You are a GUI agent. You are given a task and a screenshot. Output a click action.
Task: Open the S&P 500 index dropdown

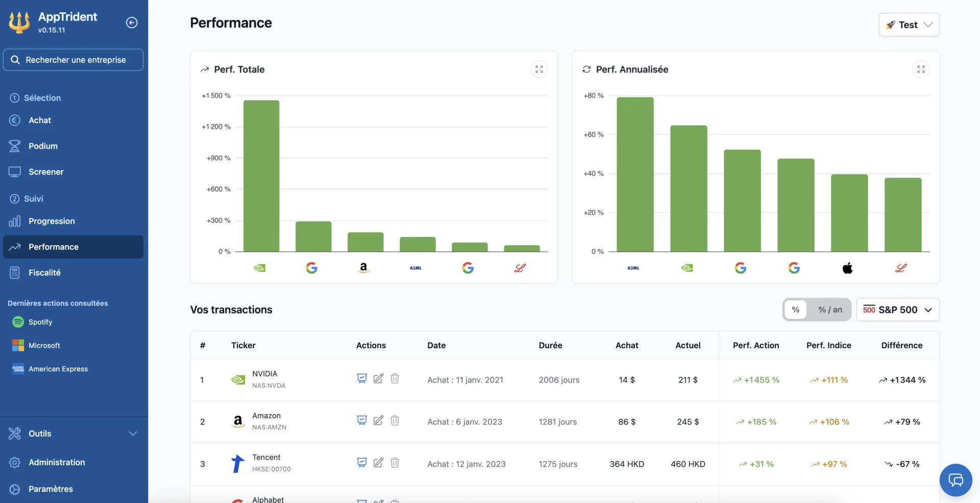(x=898, y=309)
